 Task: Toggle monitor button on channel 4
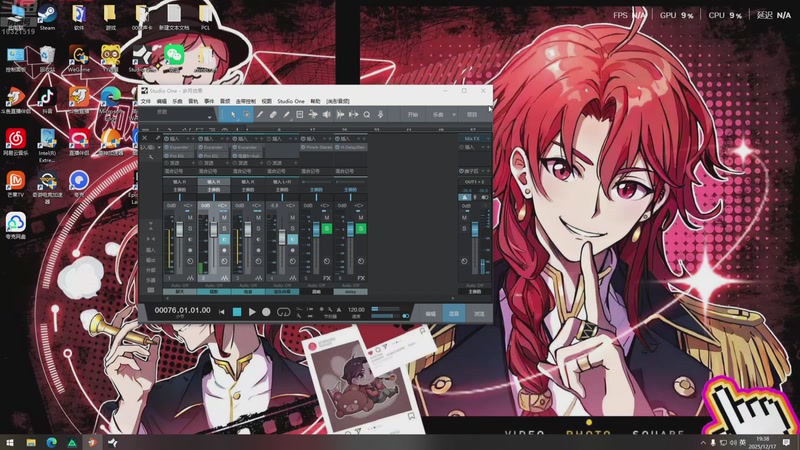click(292, 239)
